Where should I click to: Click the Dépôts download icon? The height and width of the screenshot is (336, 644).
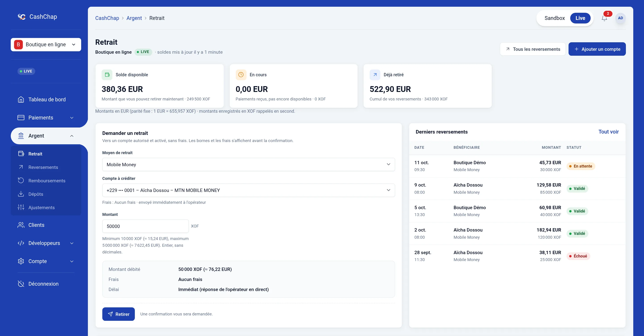21,194
